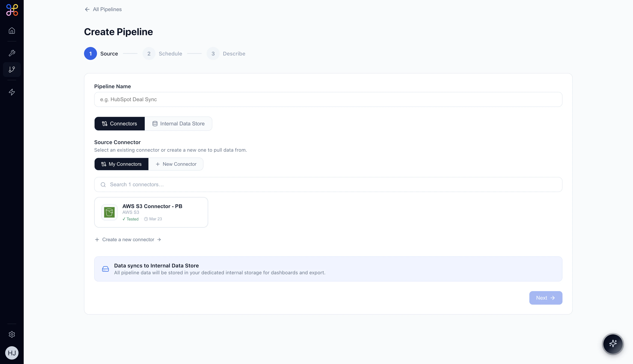Jump to step 2 Schedule
Image resolution: width=633 pixels, height=364 pixels.
click(x=162, y=53)
